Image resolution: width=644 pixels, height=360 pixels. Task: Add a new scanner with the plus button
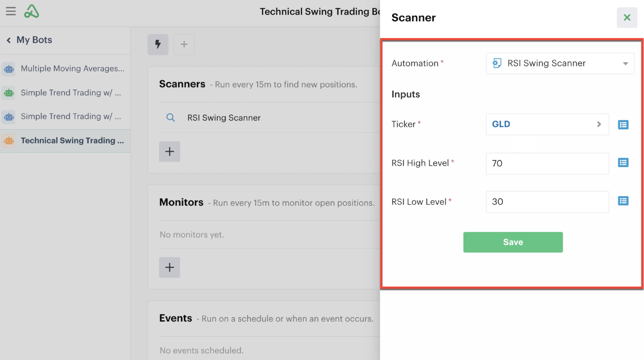tap(169, 152)
